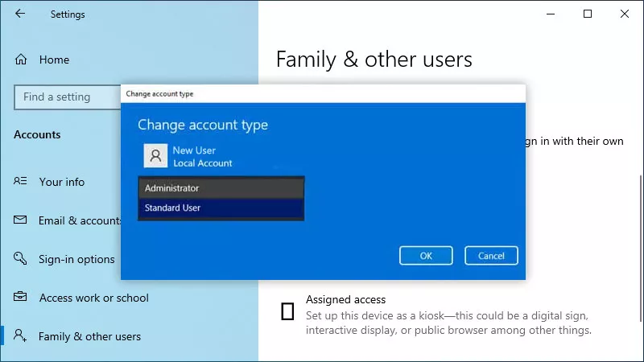Maximize the Settings window

[588, 14]
